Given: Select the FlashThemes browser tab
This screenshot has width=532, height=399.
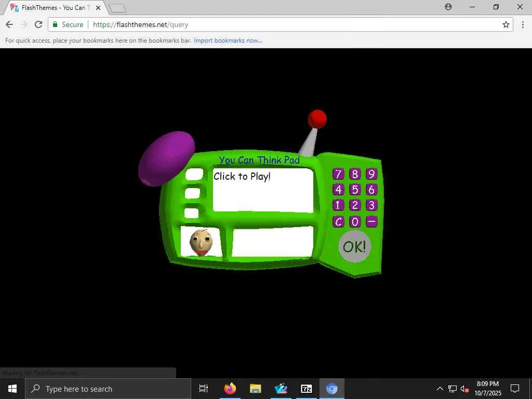Looking at the screenshot, I should point(56,7).
